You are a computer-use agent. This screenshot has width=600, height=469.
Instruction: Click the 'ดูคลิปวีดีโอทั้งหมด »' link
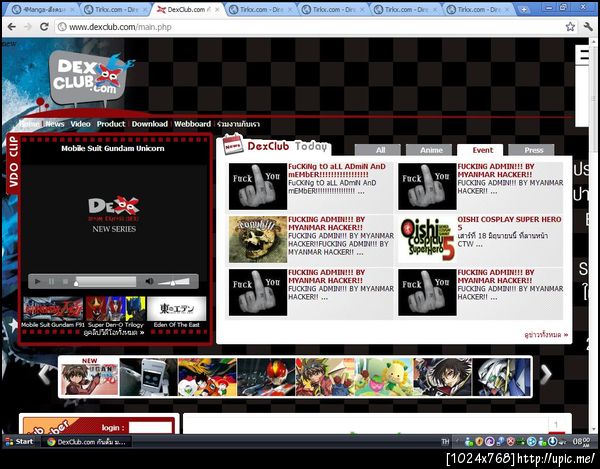[x=114, y=332]
